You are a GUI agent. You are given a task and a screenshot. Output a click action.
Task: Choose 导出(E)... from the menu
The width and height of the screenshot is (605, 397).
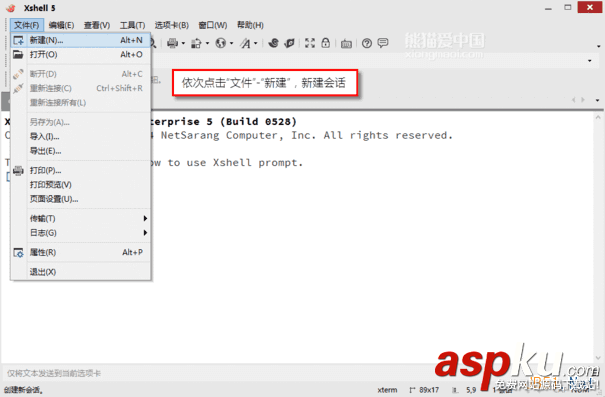tap(81, 151)
